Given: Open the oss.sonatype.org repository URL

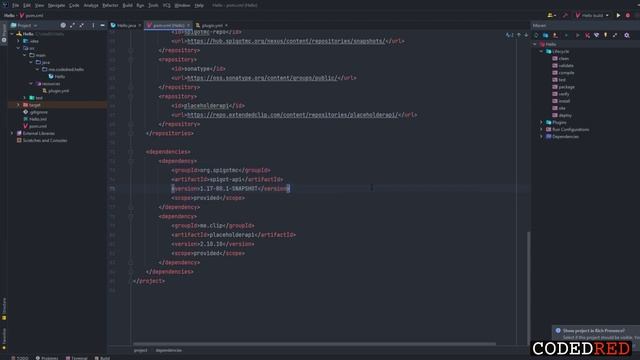Looking at the screenshot, I should [x=262, y=78].
